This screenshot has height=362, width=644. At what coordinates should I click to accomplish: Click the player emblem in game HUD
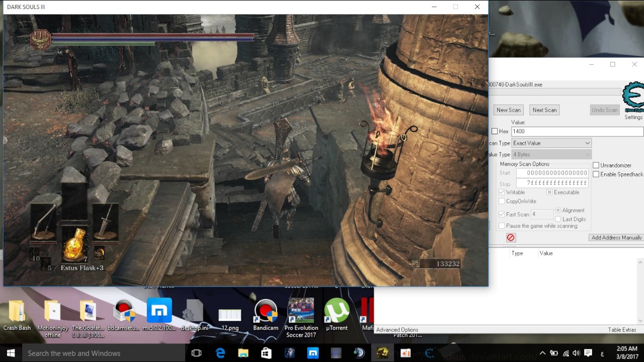pos(41,40)
